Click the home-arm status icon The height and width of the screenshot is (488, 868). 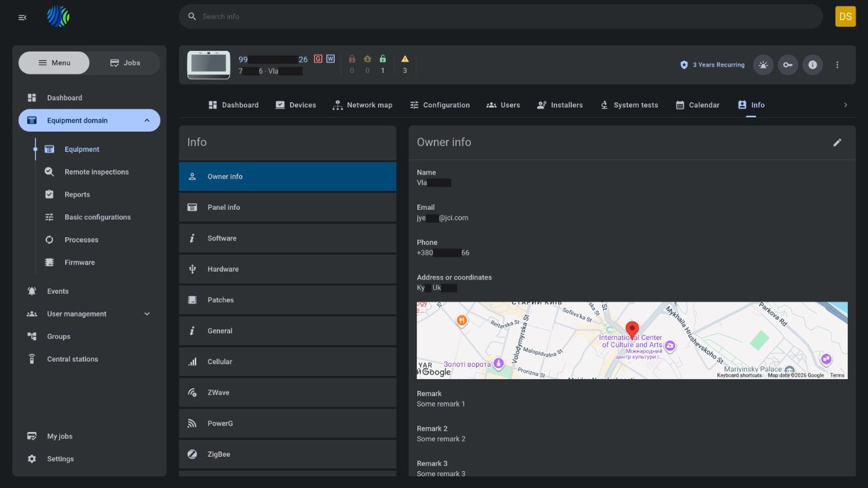pyautogui.click(x=367, y=59)
